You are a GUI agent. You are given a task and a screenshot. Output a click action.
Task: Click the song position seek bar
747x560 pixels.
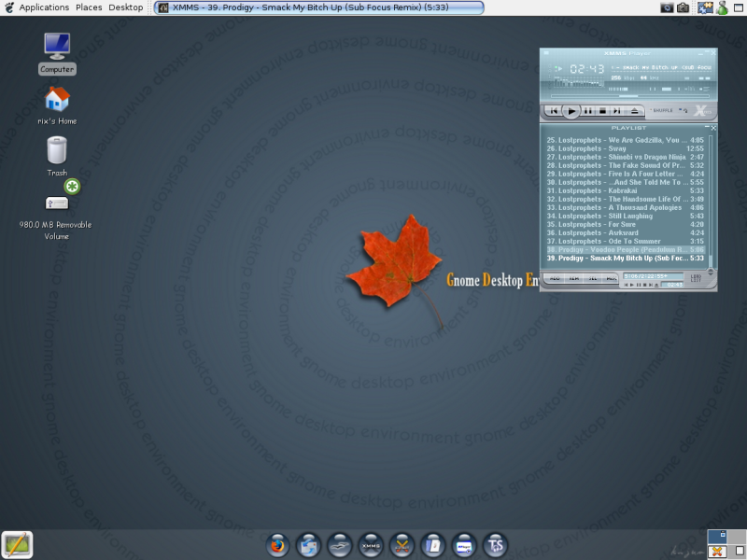[629, 96]
